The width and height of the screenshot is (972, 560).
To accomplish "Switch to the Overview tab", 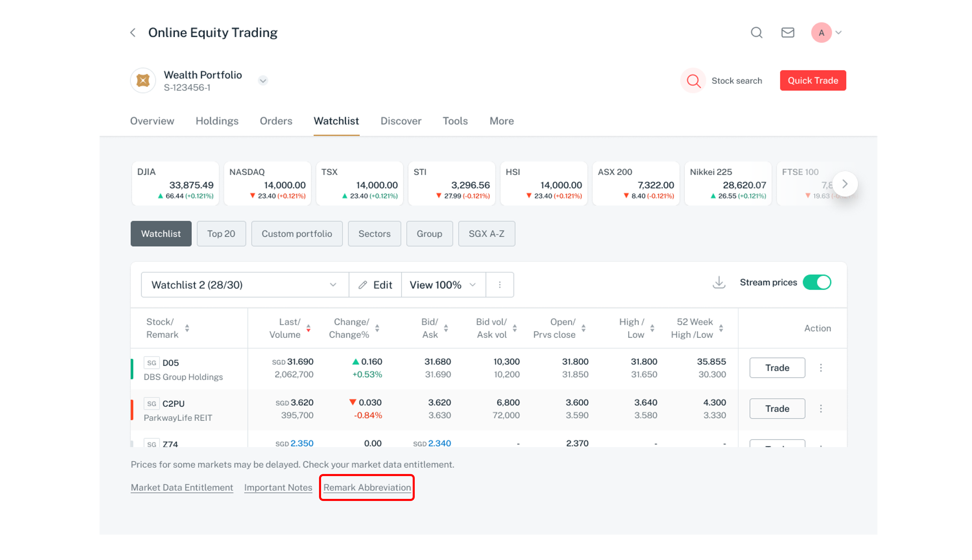I will tap(152, 121).
